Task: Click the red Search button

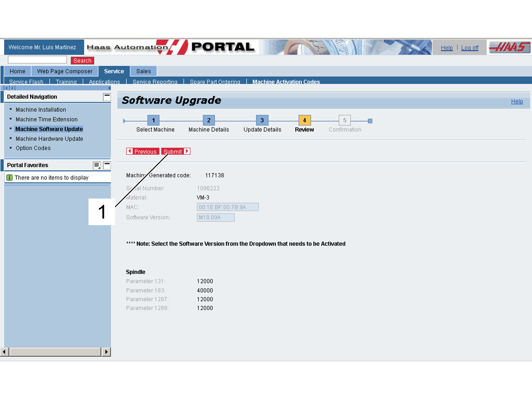Action: point(82,61)
